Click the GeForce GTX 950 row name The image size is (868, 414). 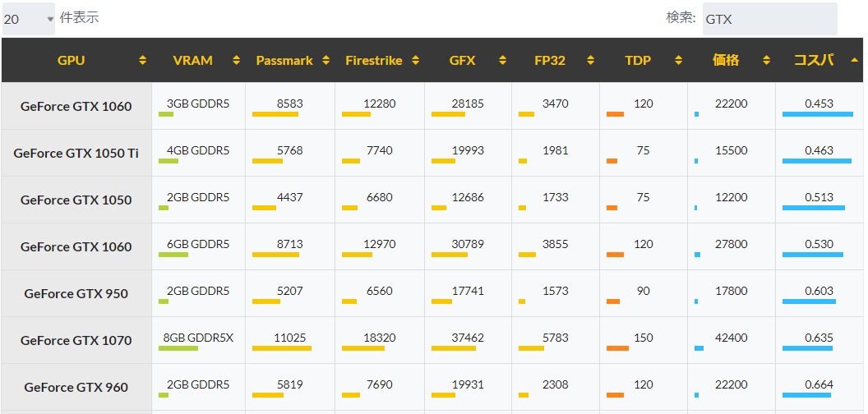76,293
